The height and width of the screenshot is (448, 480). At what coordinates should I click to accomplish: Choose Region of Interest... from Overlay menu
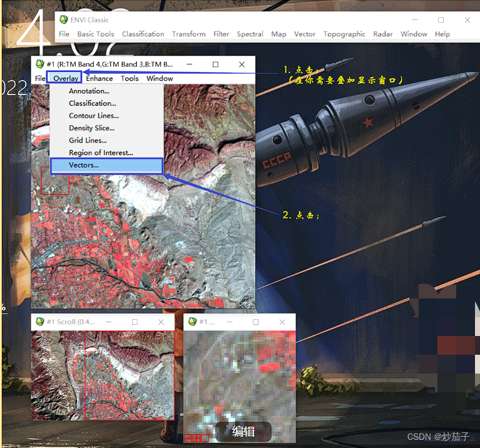pos(101,153)
